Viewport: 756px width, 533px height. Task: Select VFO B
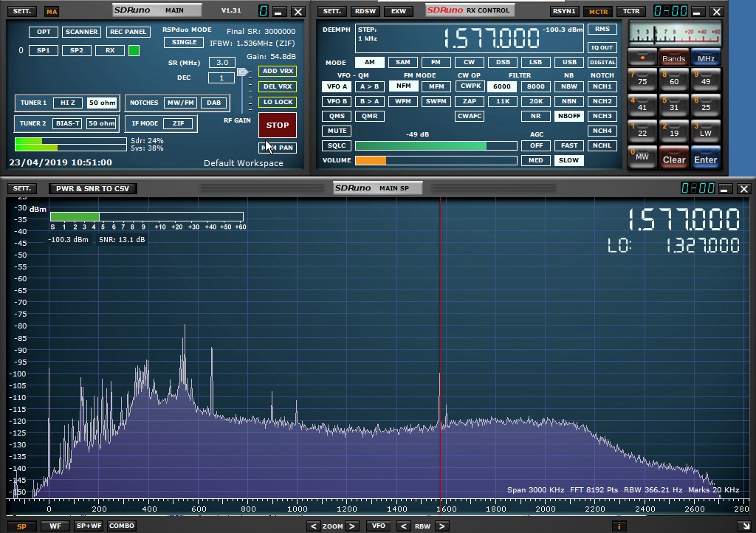[337, 101]
